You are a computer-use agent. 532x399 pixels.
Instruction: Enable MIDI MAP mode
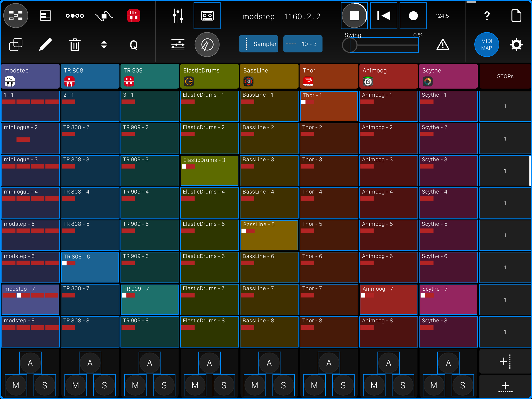(487, 44)
